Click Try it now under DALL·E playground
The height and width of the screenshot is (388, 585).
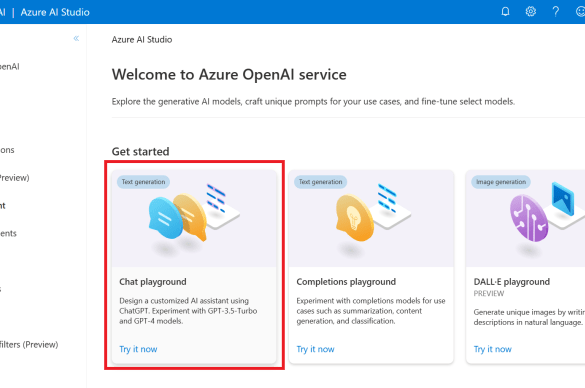pyautogui.click(x=492, y=349)
